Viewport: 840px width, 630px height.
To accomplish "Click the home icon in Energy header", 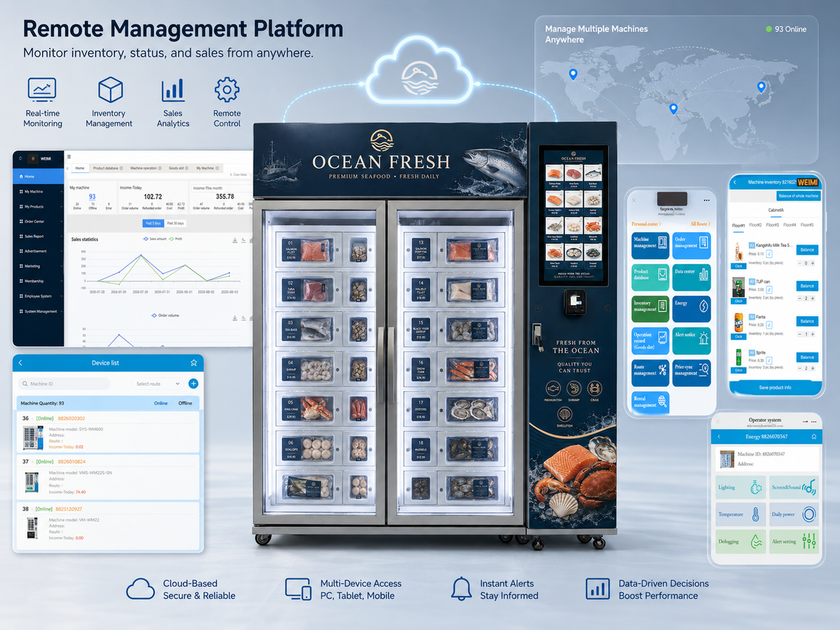I will click(x=813, y=437).
